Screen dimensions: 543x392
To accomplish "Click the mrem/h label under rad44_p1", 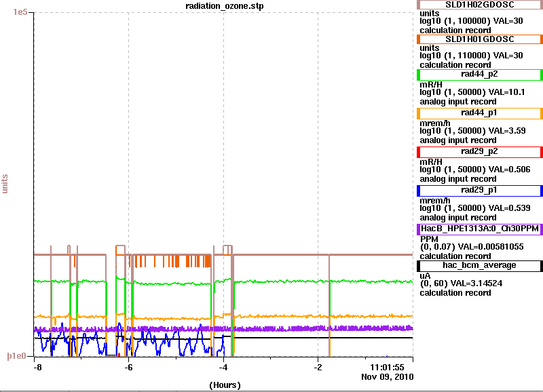I will pyautogui.click(x=435, y=123).
